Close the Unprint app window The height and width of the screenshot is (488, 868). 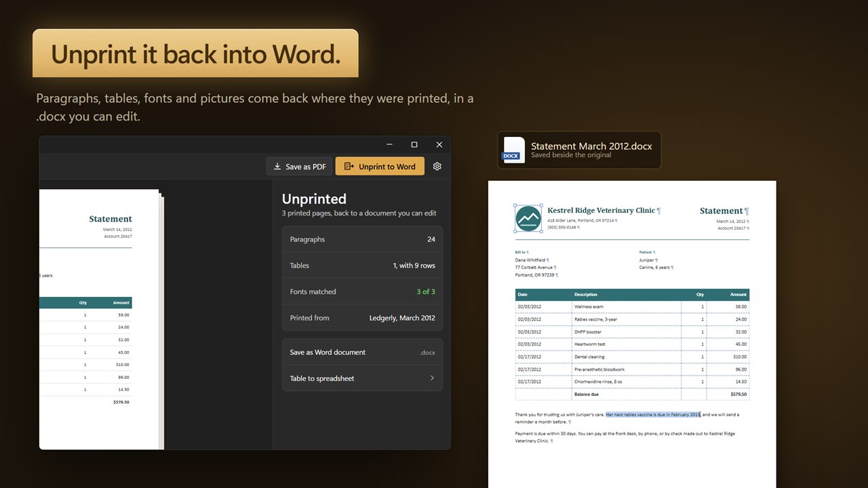coord(439,144)
